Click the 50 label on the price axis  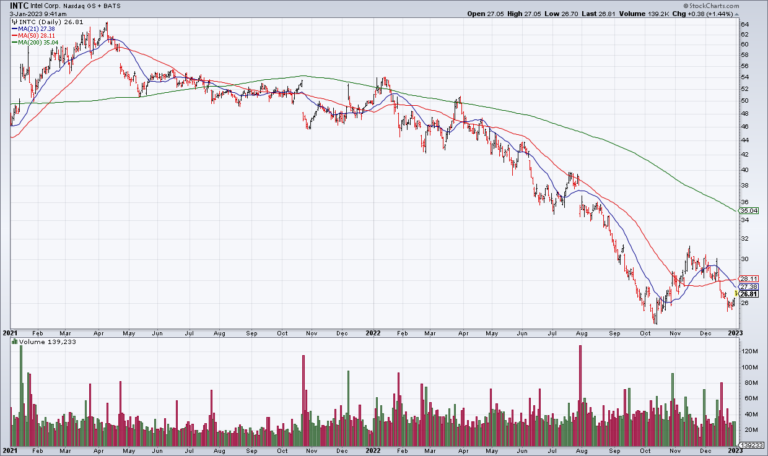(x=744, y=101)
